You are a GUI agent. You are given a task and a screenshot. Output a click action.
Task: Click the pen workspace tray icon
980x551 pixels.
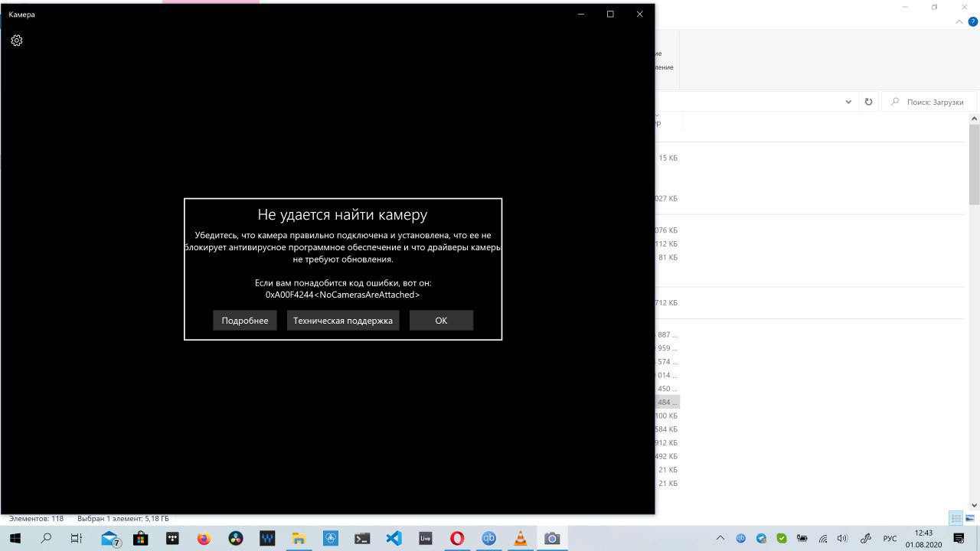pyautogui.click(x=867, y=538)
